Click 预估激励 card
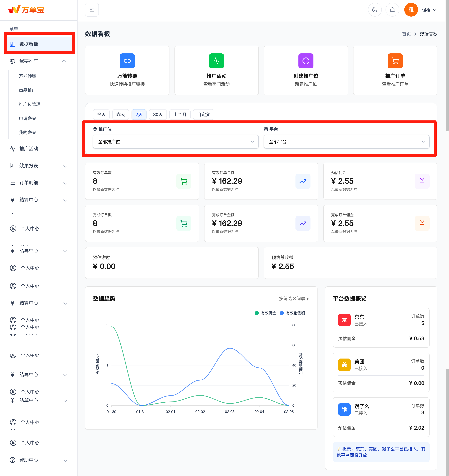449x476 pixels. [x=172, y=263]
